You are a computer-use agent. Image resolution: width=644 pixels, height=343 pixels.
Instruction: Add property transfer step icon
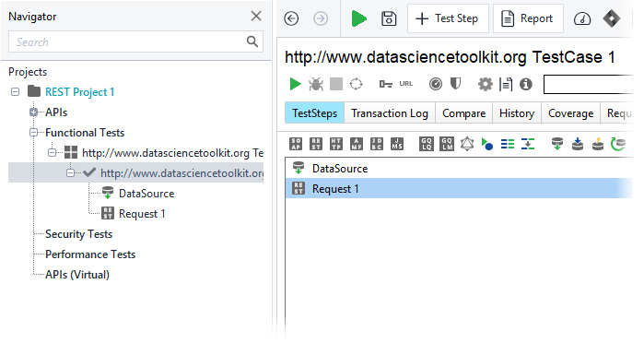[x=528, y=144]
